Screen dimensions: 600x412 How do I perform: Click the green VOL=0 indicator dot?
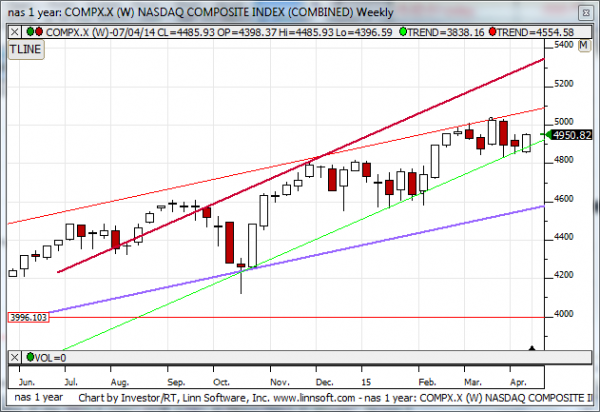tap(30, 356)
